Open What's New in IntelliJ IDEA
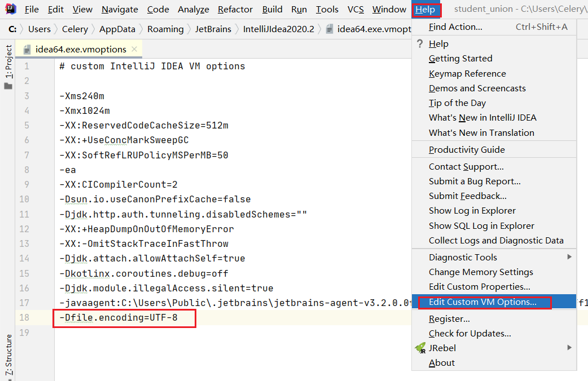 [494, 118]
